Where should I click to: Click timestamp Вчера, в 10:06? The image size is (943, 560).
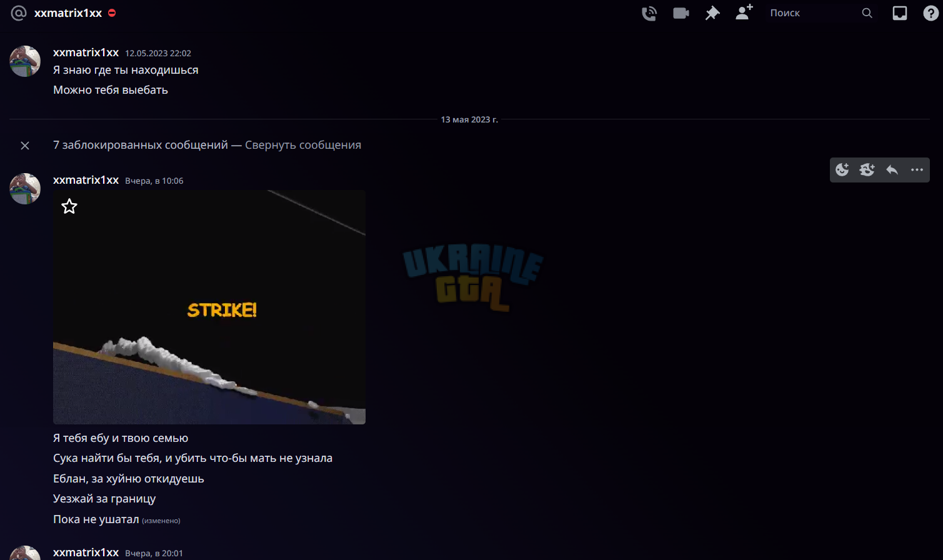pos(154,181)
